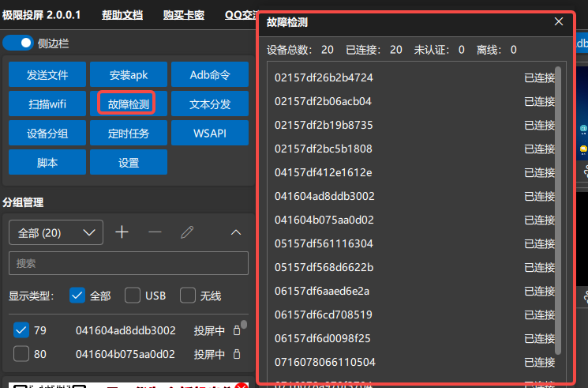588x388 pixels.
Task: Open the 脚本 scripts button
Action: [x=47, y=162]
